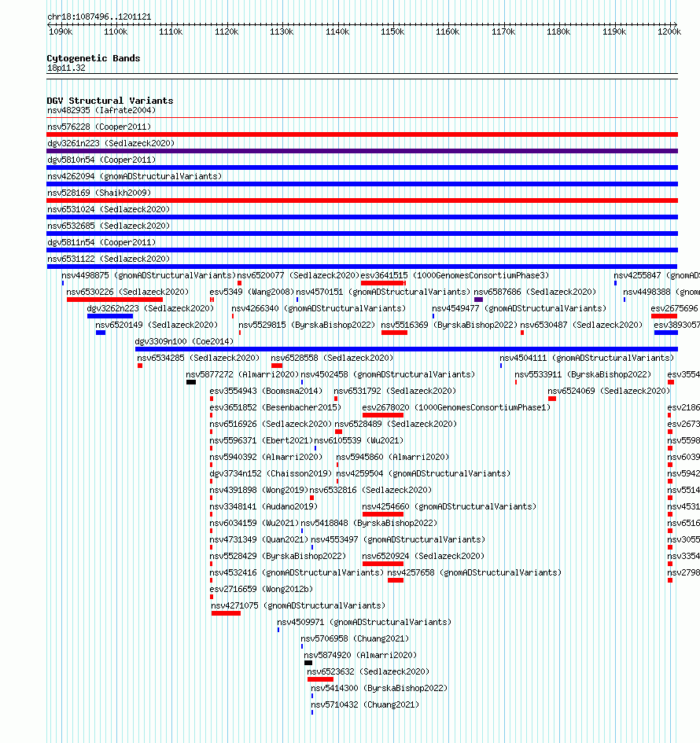Click the red bar under nsv528169
The height and width of the screenshot is (743, 700).
(362, 200)
